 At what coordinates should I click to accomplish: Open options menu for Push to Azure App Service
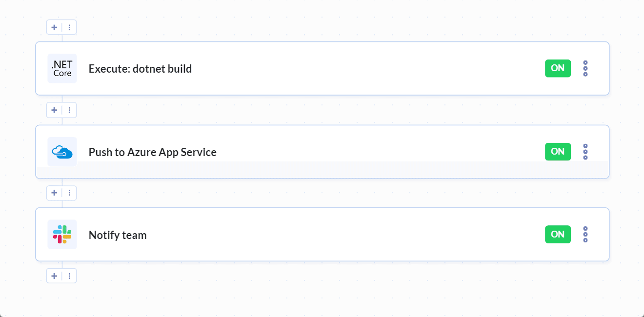(585, 152)
